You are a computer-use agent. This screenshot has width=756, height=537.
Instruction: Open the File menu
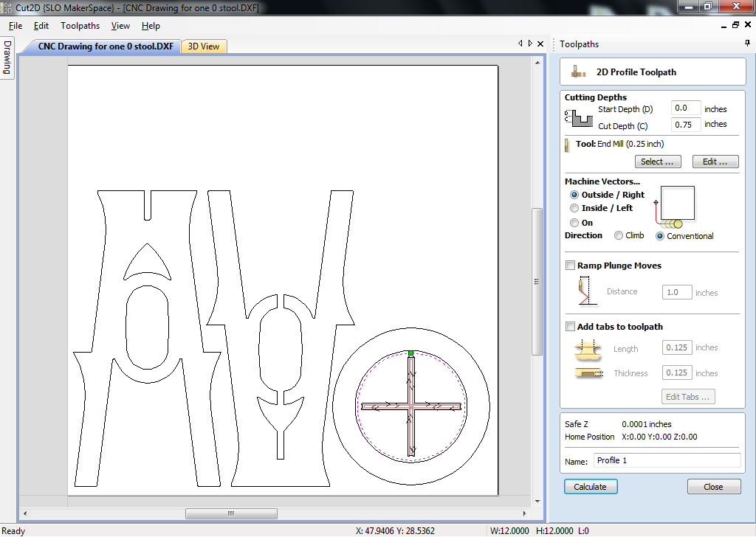click(16, 26)
